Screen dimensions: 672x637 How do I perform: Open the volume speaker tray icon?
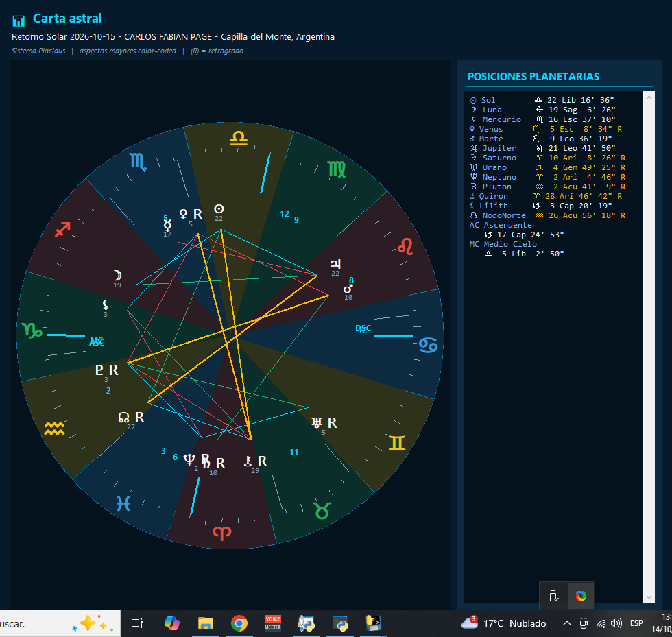[x=616, y=623]
